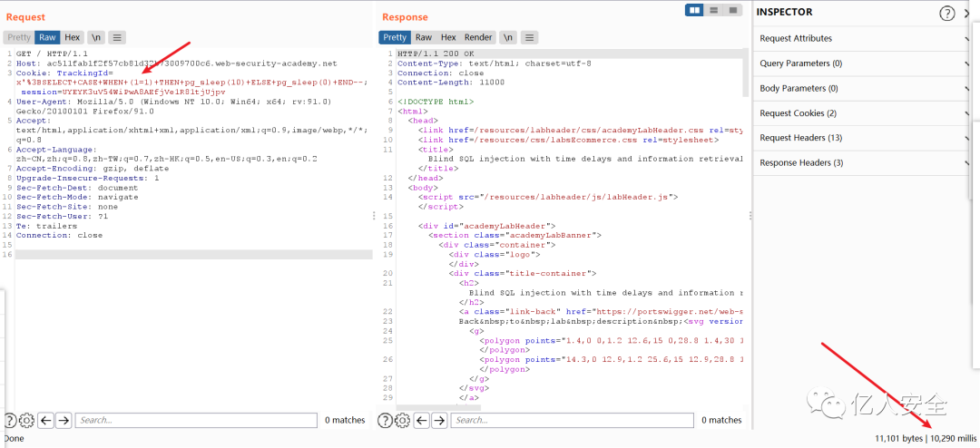Screen dimensions: 980x448
Task: Expand Request Attributes section
Action: click(x=863, y=38)
